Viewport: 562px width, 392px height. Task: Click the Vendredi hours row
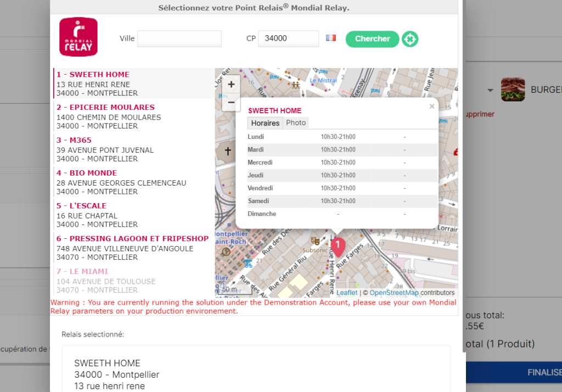coord(342,188)
